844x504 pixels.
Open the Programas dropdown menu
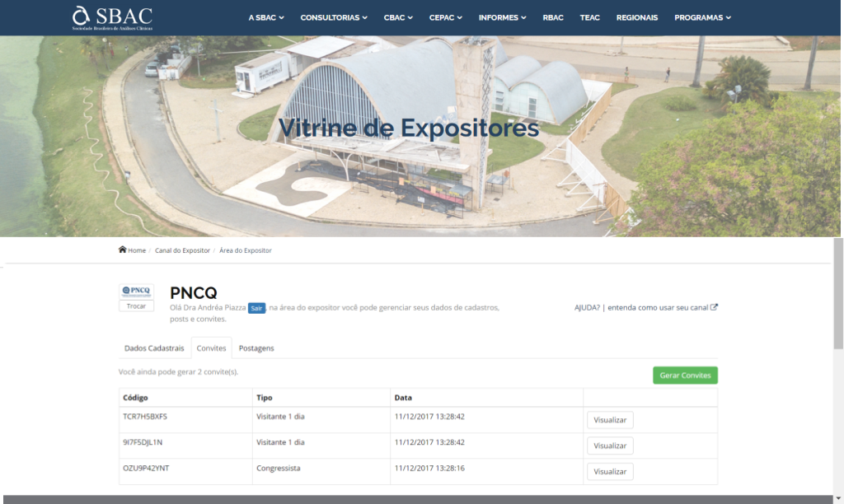pos(702,17)
